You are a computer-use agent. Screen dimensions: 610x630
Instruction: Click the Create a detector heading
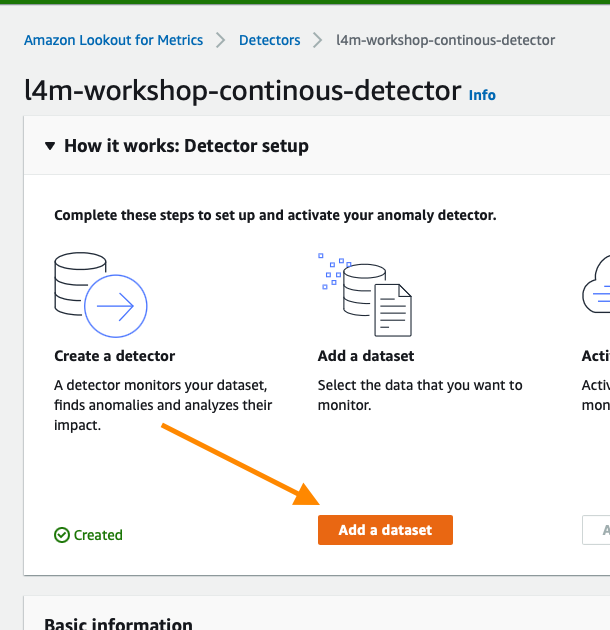(x=115, y=356)
